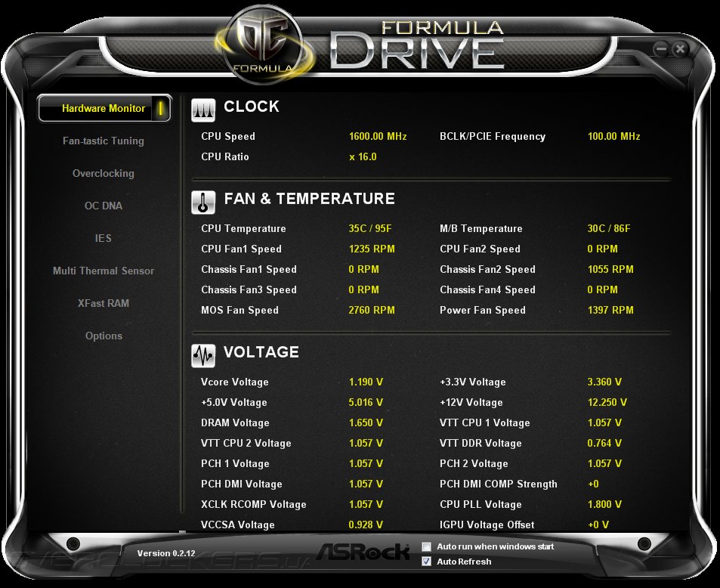
Task: Go to the IES section
Action: (x=104, y=238)
